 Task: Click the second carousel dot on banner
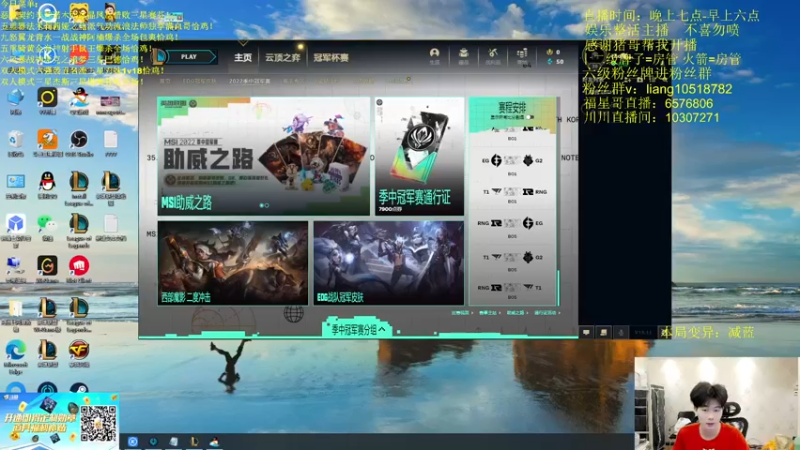267,206
